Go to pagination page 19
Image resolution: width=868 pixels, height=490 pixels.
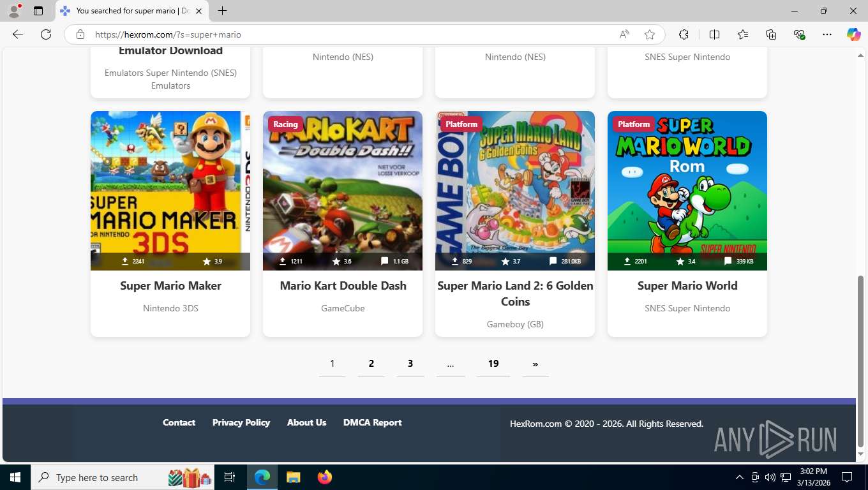click(x=493, y=364)
